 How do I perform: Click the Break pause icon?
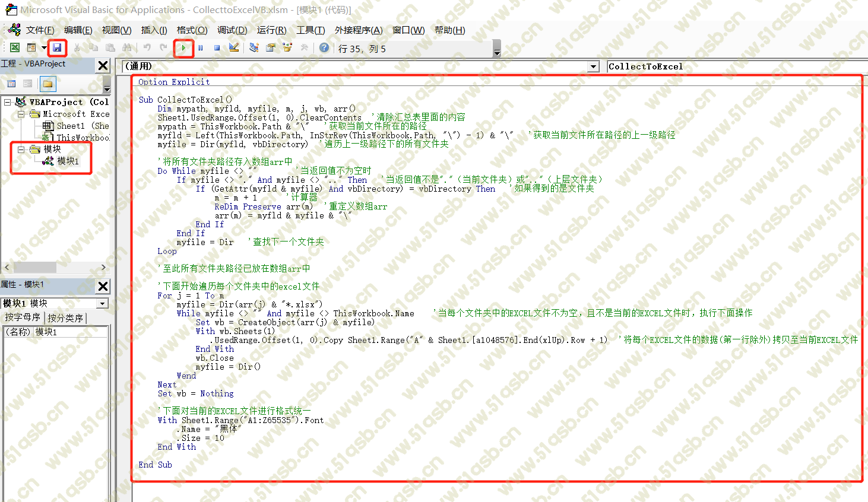tap(200, 47)
